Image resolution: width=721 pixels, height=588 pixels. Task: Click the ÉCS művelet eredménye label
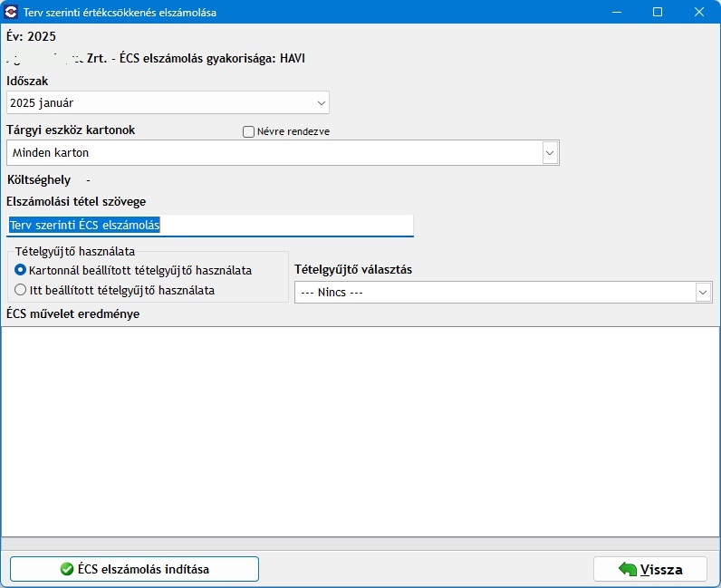(x=73, y=313)
